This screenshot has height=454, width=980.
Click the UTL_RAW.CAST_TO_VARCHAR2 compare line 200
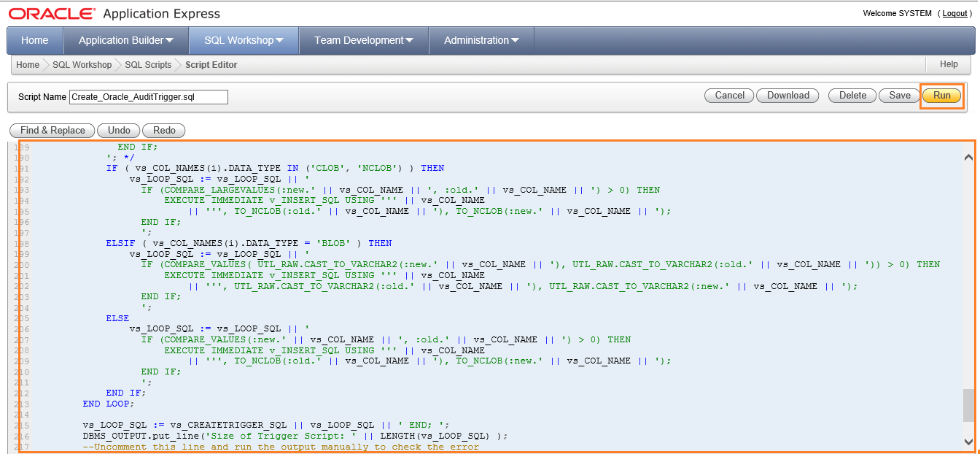(540, 264)
